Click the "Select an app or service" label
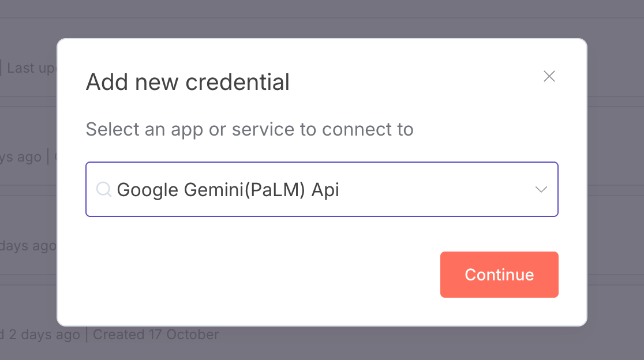644x360 pixels. (249, 129)
